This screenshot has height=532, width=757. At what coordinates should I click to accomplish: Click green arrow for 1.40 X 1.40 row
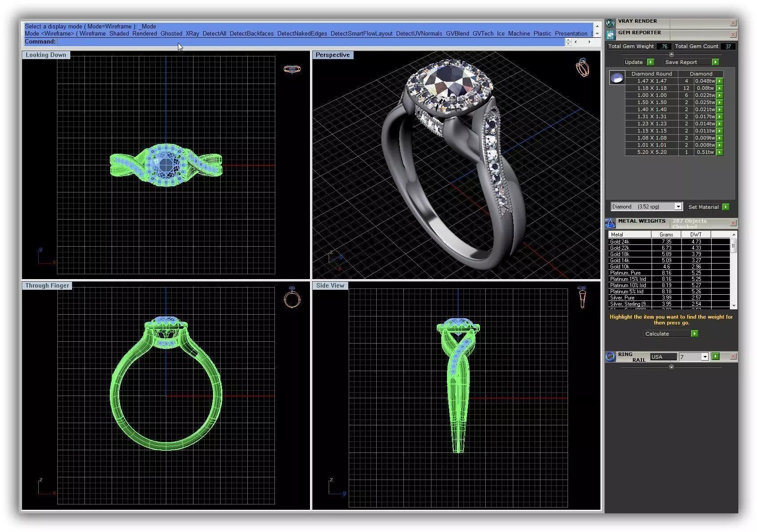click(x=720, y=110)
